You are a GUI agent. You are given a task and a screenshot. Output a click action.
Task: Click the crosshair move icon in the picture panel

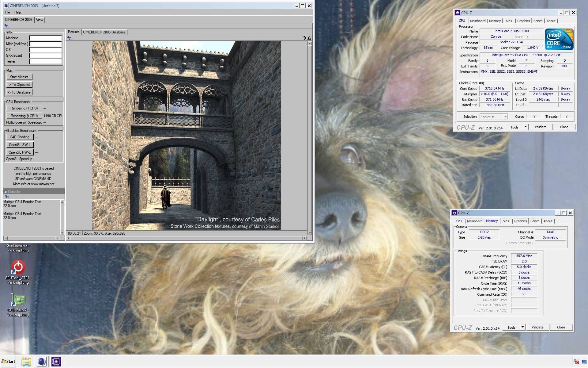pyautogui.click(x=304, y=38)
